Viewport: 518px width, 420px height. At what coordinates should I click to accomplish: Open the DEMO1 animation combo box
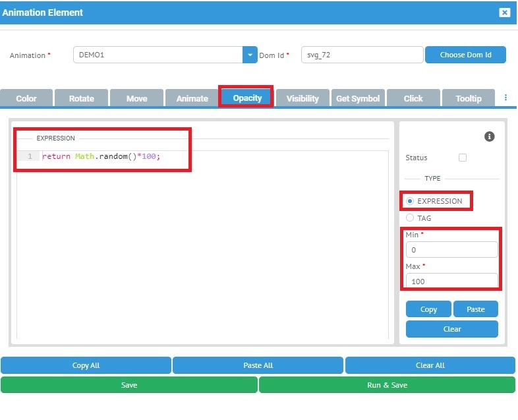pyautogui.click(x=158, y=55)
